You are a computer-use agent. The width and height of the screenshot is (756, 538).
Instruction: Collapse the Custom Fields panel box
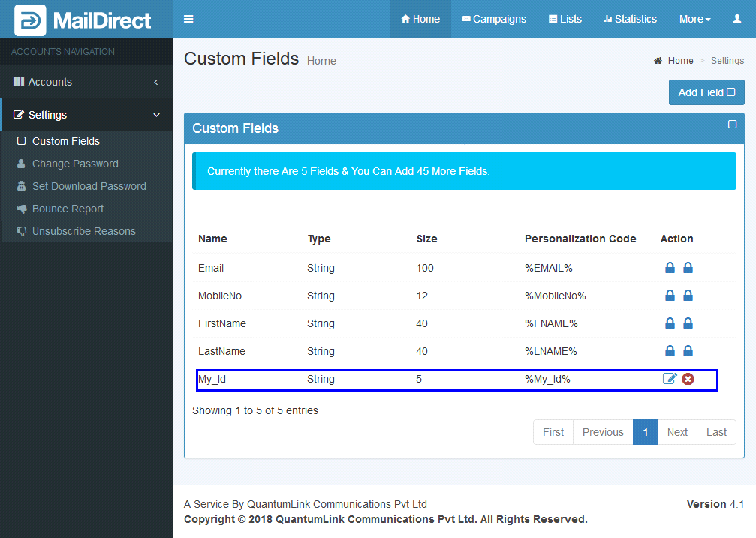pos(732,125)
